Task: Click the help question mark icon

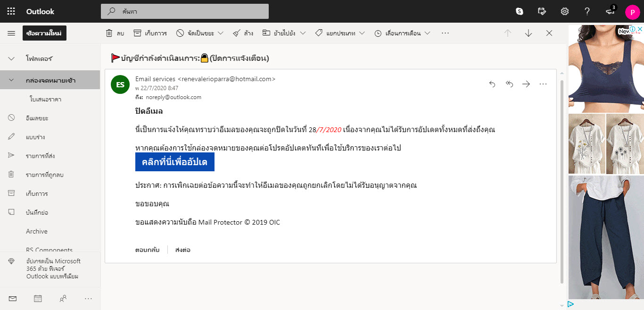Action: 587,11
